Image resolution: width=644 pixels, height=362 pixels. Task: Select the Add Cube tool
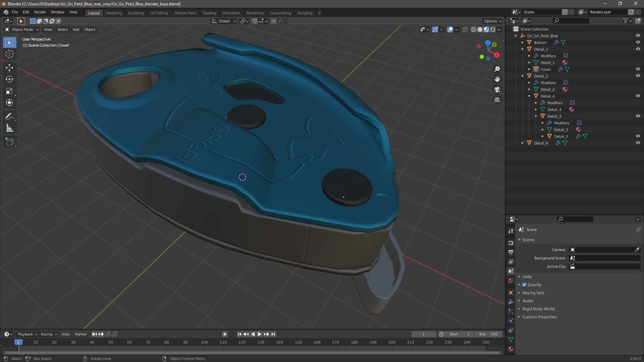click(9, 142)
